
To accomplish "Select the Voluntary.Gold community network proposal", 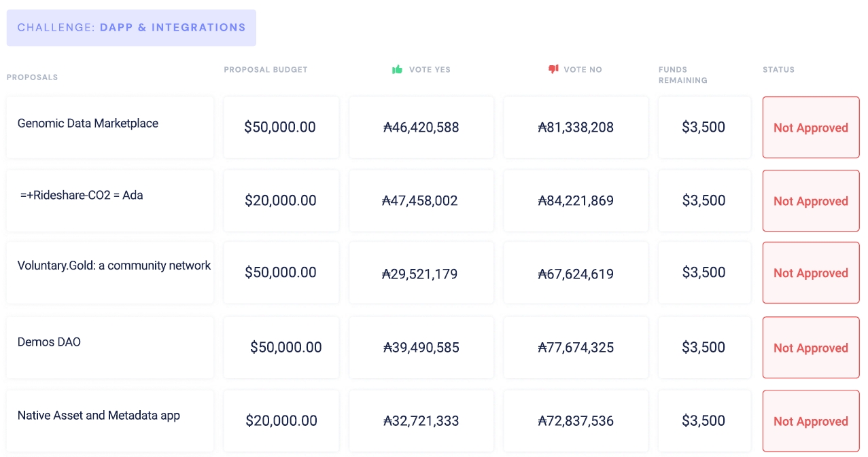I will (114, 266).
